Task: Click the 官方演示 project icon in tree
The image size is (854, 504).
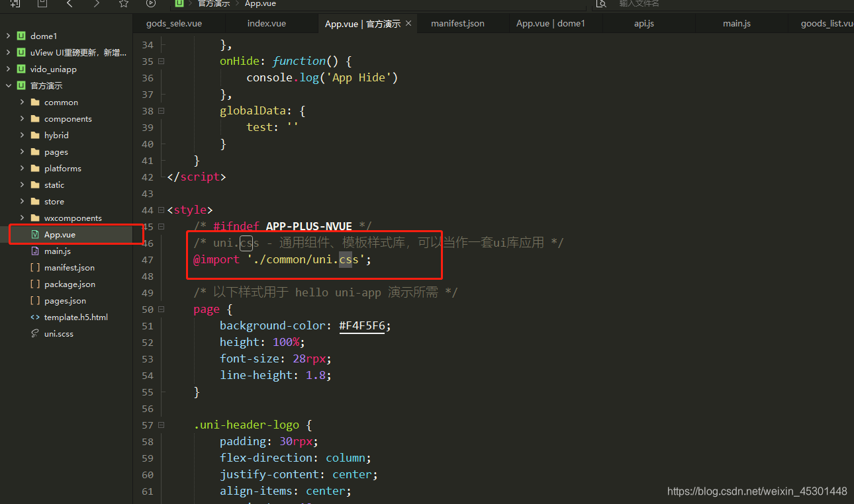Action: pos(22,85)
